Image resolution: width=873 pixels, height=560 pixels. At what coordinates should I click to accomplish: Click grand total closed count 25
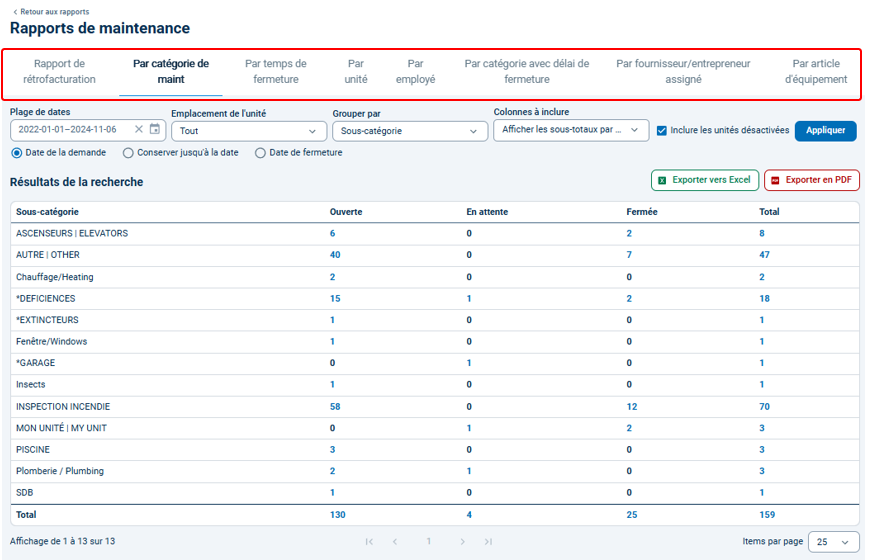pyautogui.click(x=632, y=515)
